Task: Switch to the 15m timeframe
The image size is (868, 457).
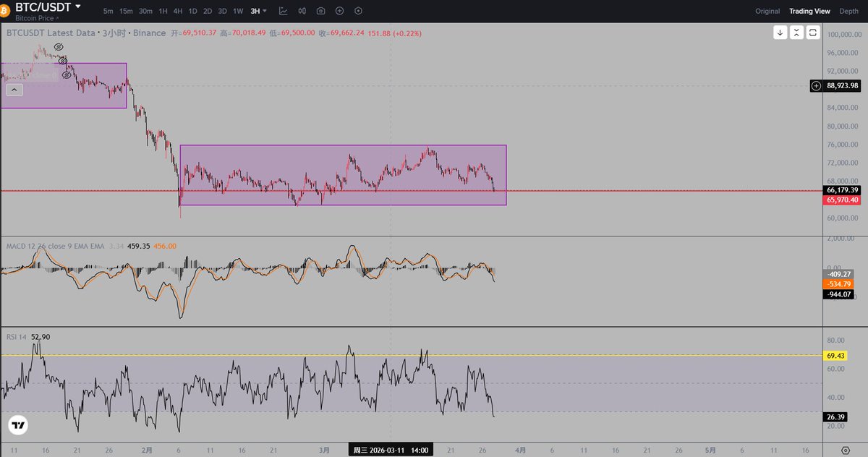Action: tap(126, 11)
